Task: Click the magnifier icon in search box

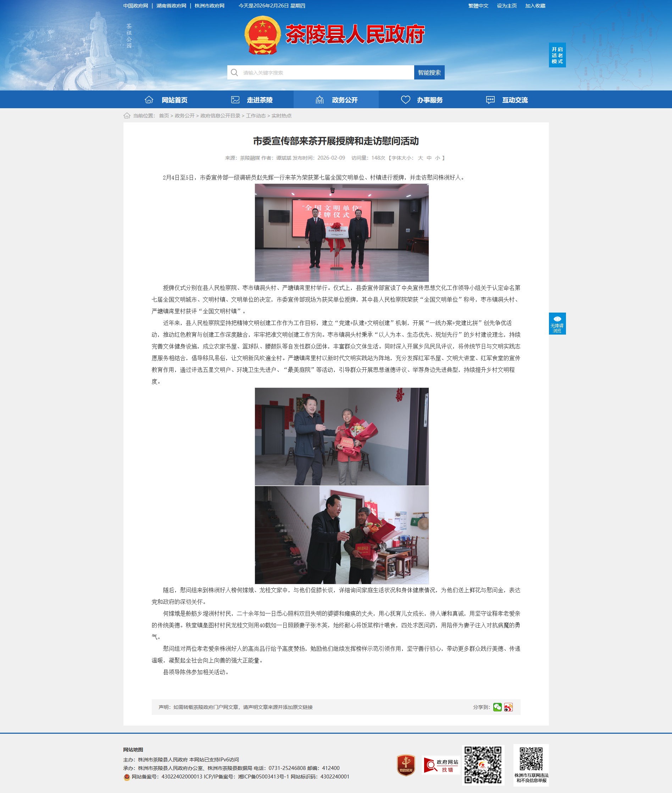Action: pyautogui.click(x=234, y=72)
